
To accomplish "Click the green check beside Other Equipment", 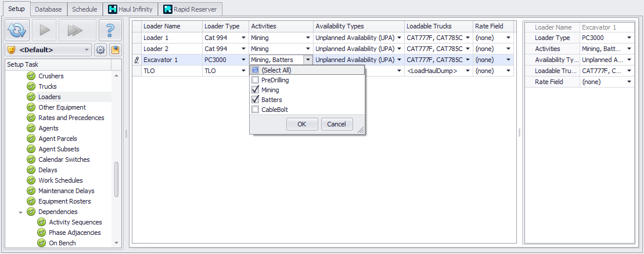I will pyautogui.click(x=31, y=107).
